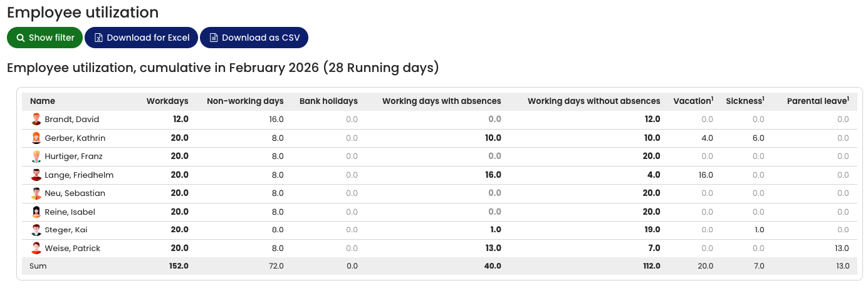Download the report for Excel
Viewport: 868px width, 288px height.
click(x=142, y=38)
